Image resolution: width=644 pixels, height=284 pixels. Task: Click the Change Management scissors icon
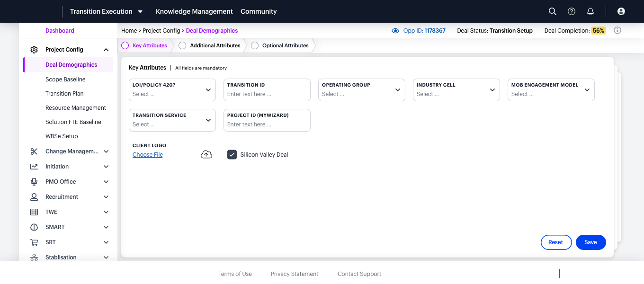pos(34,151)
